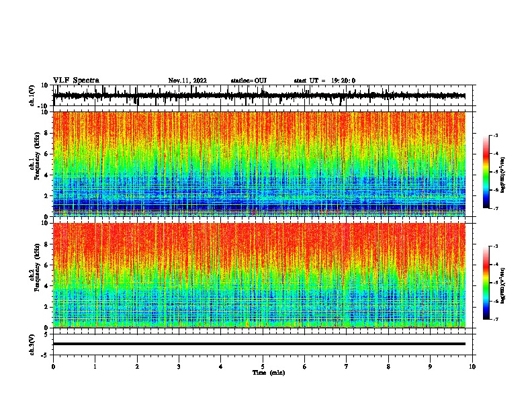Click the "ch.1(V)" waveform axis label
Viewport: 532px width, 411px height.
(x=32, y=95)
